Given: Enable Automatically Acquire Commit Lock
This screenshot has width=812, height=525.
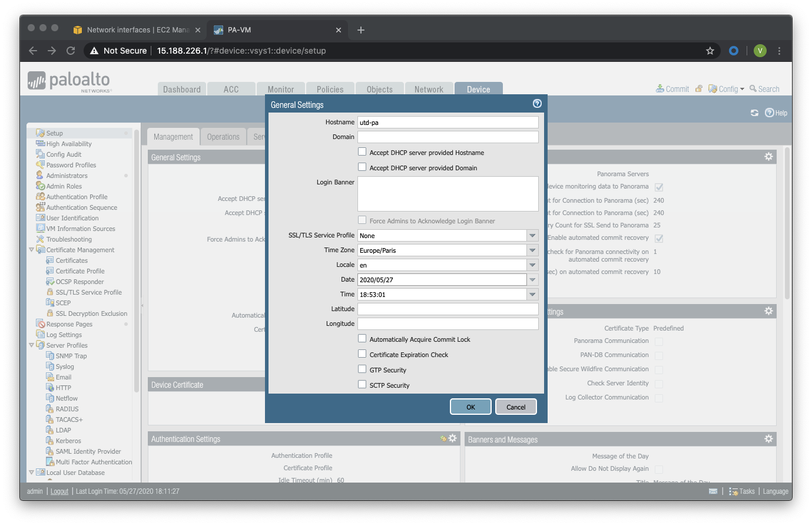Looking at the screenshot, I should pos(362,339).
